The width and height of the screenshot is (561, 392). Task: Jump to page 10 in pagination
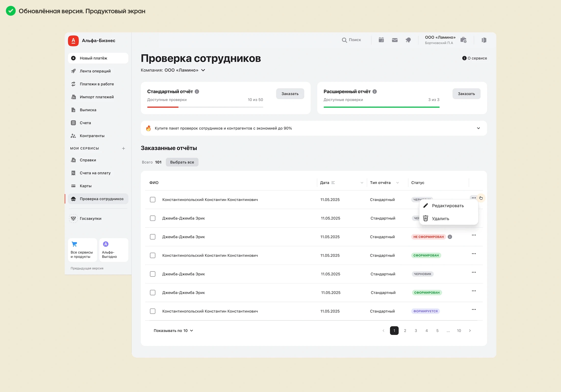[x=459, y=331]
